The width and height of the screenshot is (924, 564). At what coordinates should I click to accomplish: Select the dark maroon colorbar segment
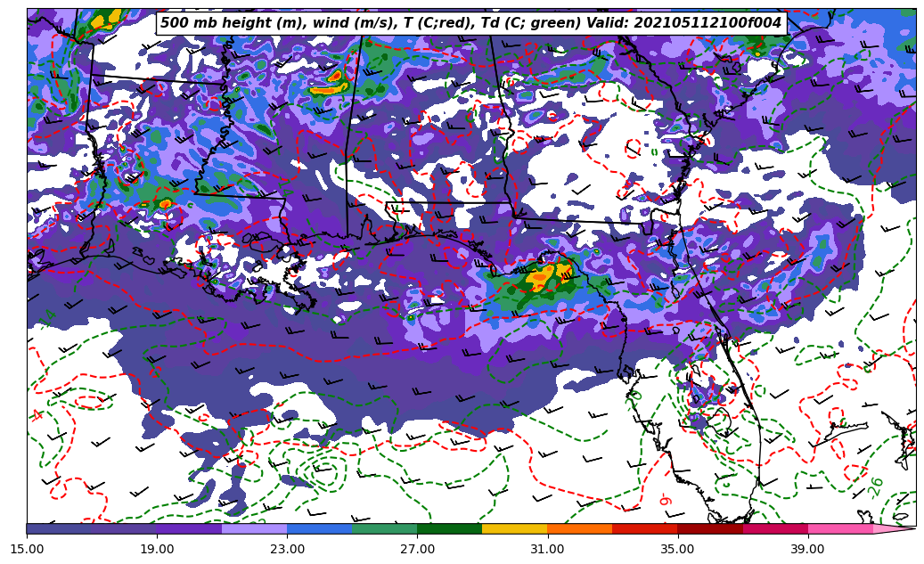(710, 528)
